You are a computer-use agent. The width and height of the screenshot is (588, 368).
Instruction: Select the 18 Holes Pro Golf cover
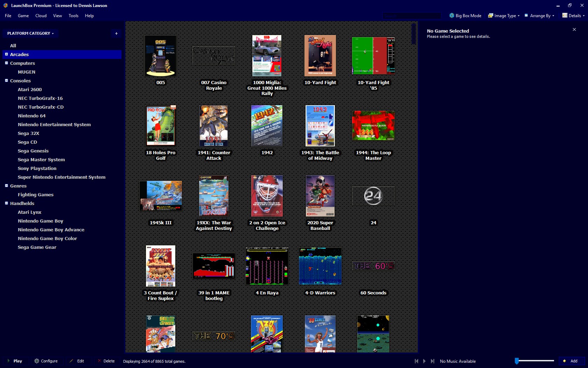point(161,126)
